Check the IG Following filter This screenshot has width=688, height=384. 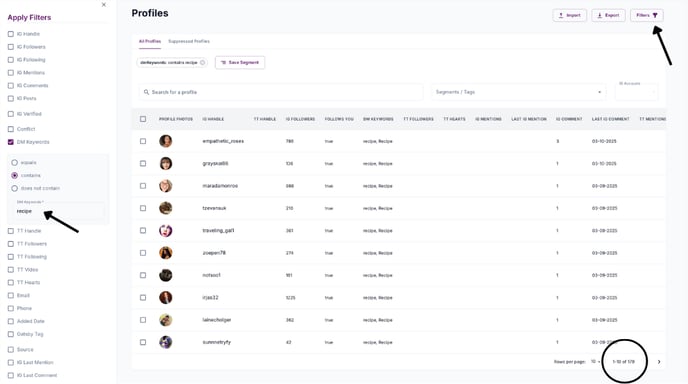[11, 60]
